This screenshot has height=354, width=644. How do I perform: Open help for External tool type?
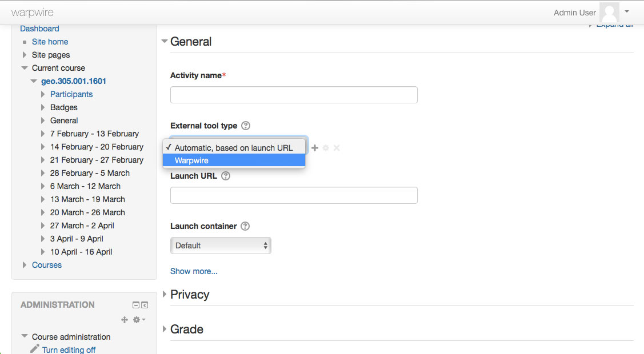246,126
